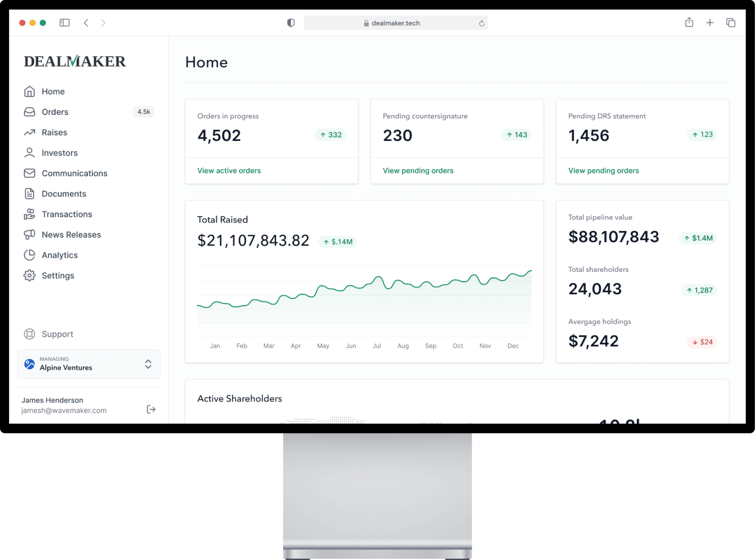Click the 143 increase badge
Viewport: 755px width, 560px height.
coord(517,135)
